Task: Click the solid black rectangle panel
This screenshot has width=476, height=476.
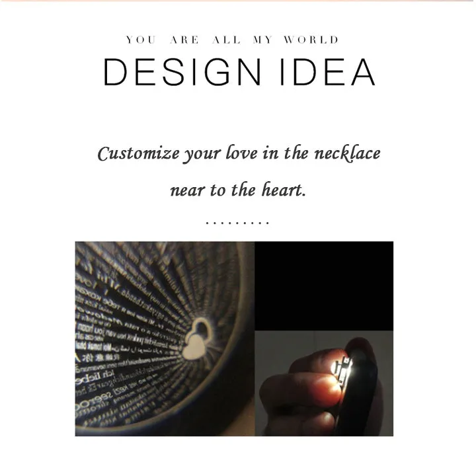Action: coord(324,286)
